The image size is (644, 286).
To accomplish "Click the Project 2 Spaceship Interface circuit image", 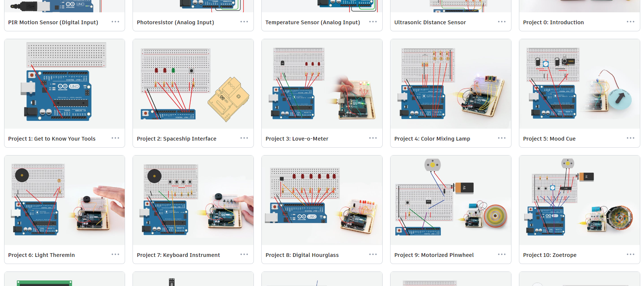I will 193,84.
